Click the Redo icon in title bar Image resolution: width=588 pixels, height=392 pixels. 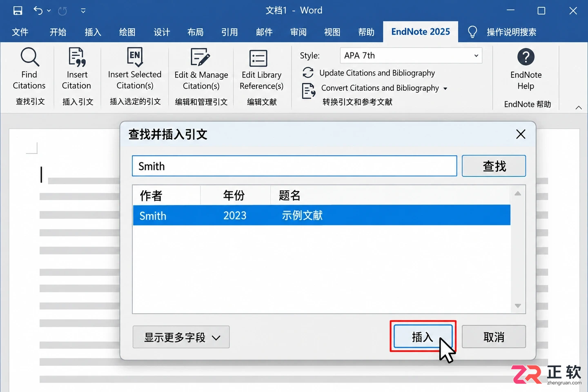(62, 11)
